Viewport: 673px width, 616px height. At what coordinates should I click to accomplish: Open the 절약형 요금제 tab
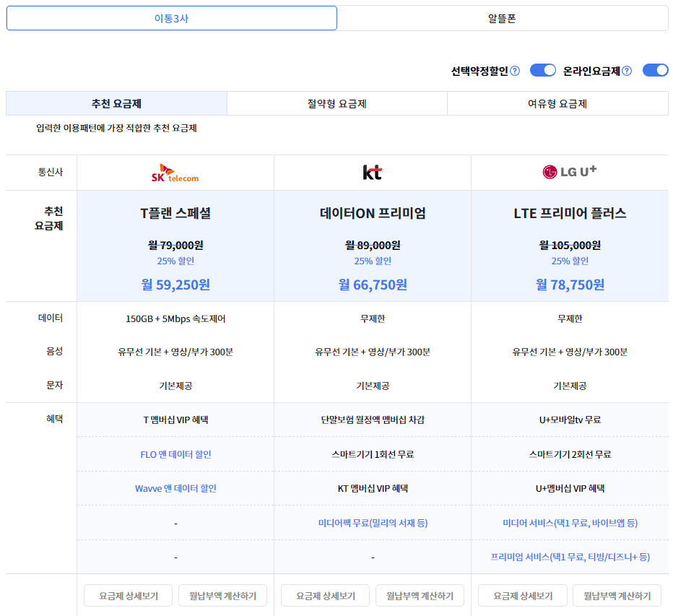point(337,103)
